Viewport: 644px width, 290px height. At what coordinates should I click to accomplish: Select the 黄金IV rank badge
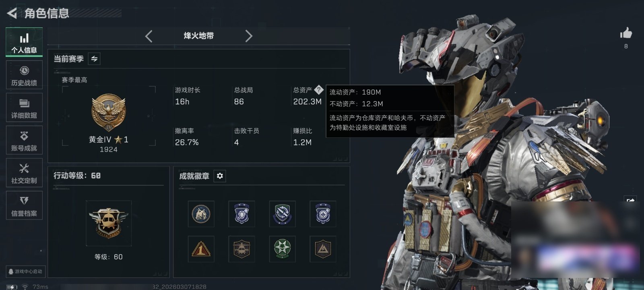(x=108, y=113)
